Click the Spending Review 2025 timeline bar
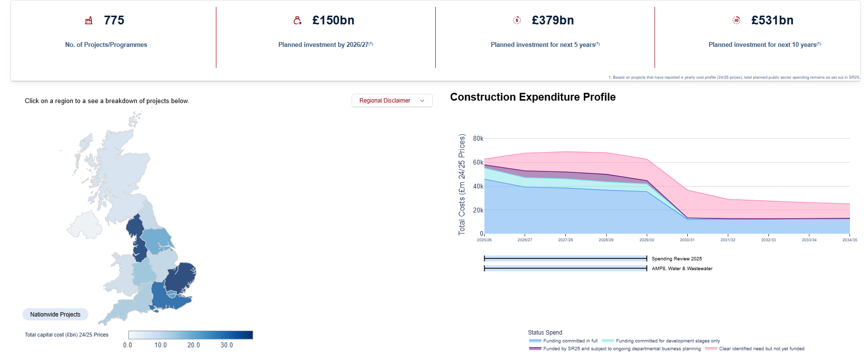Viewport: 868px width, 360px height. (x=565, y=259)
